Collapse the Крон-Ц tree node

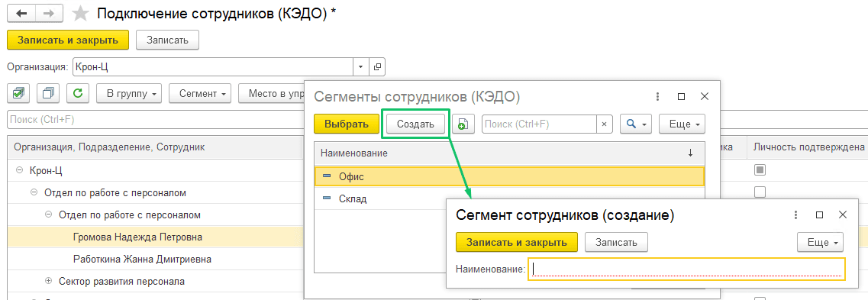20,170
